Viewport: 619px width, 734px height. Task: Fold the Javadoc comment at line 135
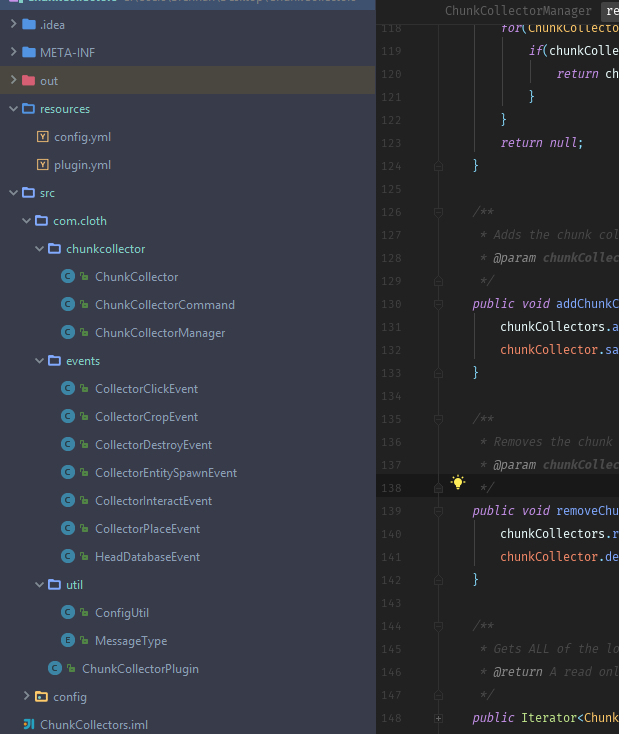coord(438,419)
